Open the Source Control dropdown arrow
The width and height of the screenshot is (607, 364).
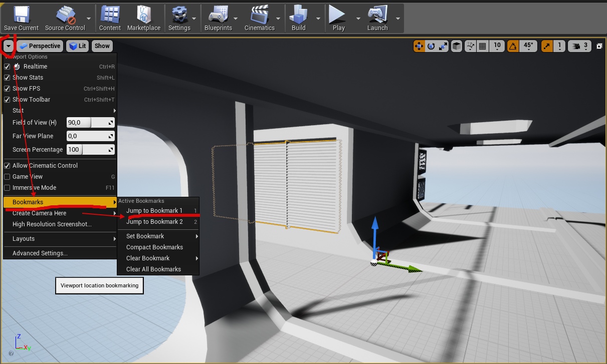(89, 19)
